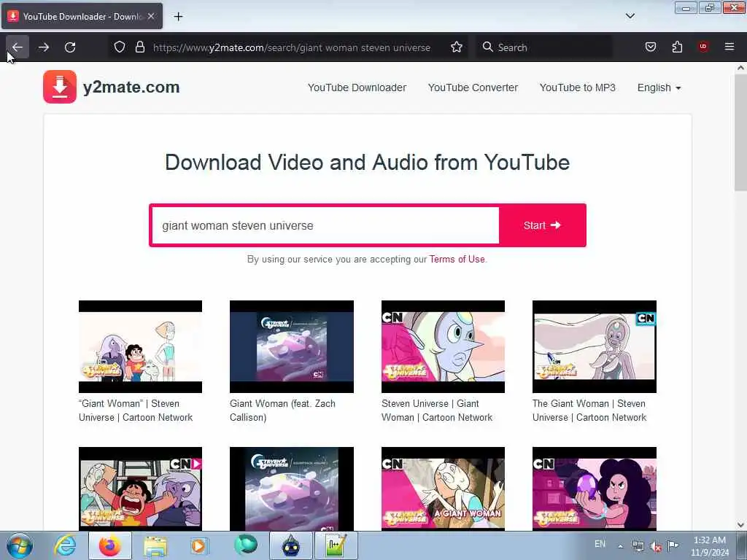This screenshot has height=560, width=747.
Task: Open second-row thumbnail with screaming Steven
Action: click(x=140, y=489)
